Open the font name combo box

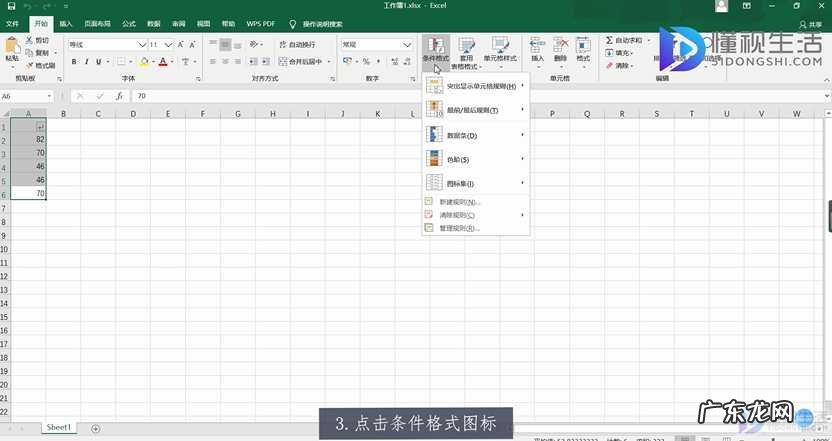tap(106, 45)
